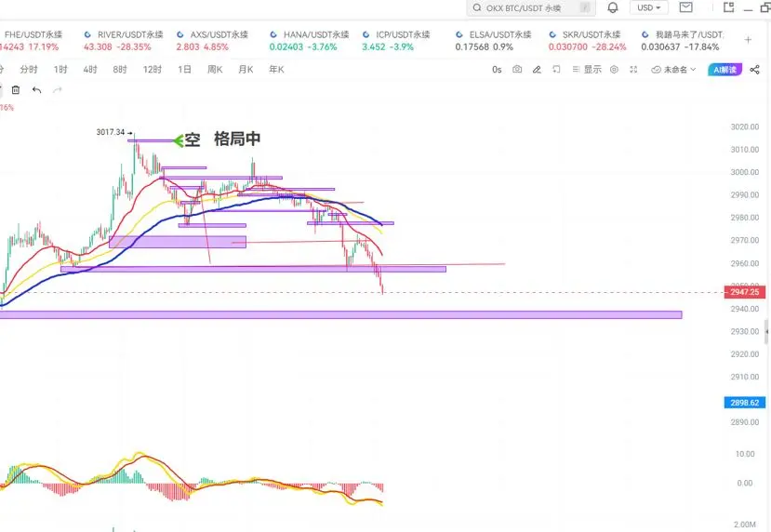The width and height of the screenshot is (771, 532).
Task: Click the chart toolbar icon beside the pencil
Action: click(x=556, y=70)
